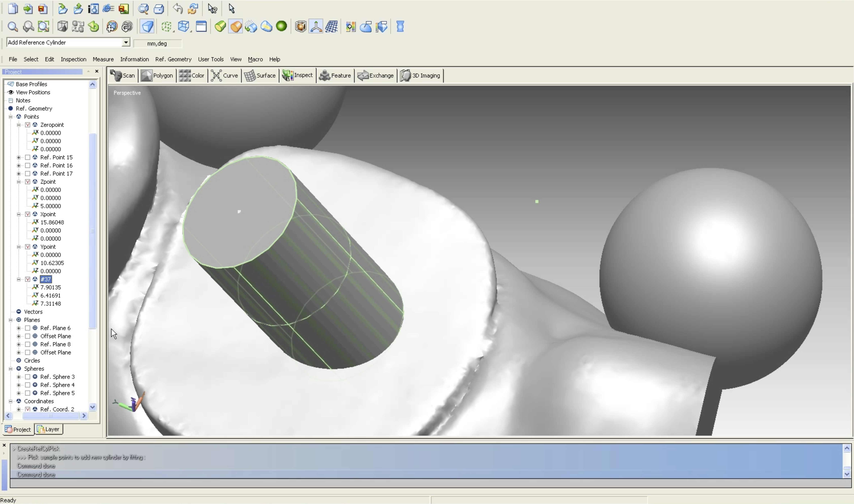Click the print icon in toolbar
This screenshot has height=504, width=854.
point(159,8)
